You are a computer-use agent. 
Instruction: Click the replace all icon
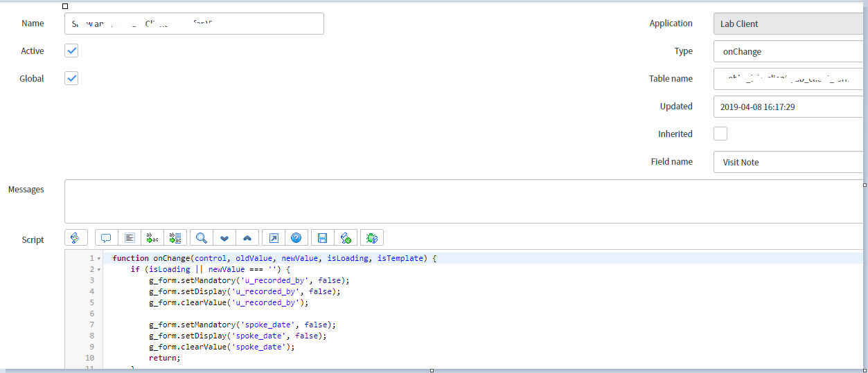pyautogui.click(x=175, y=238)
